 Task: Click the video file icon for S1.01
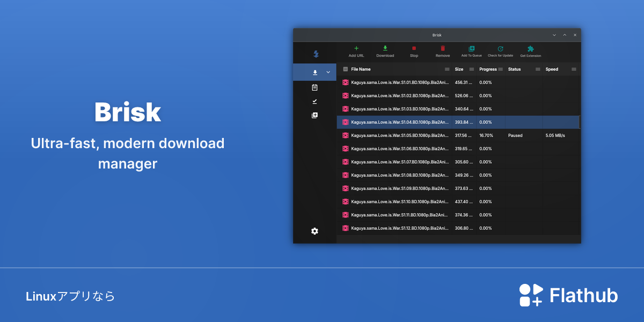click(346, 83)
